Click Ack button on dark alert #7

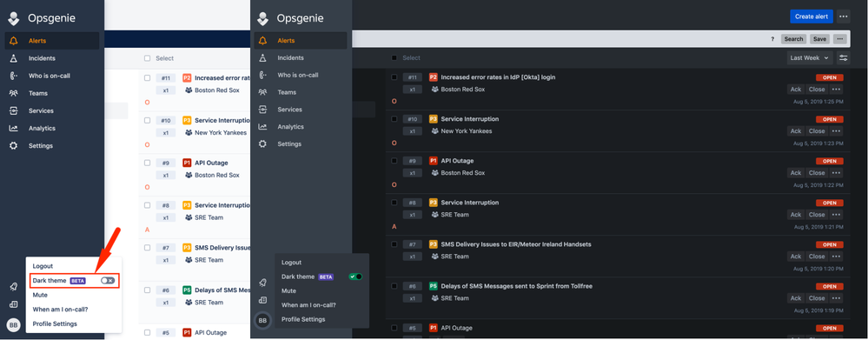pyautogui.click(x=796, y=257)
